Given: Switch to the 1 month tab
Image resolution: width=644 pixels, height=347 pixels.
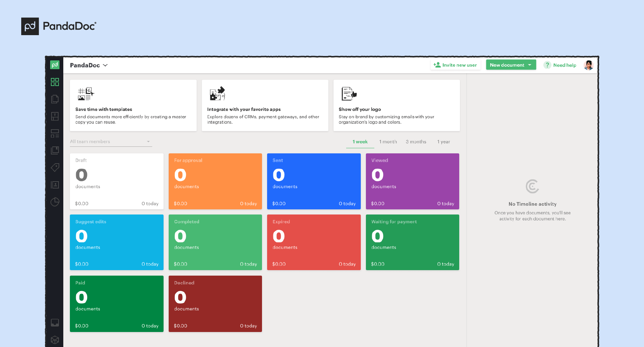Looking at the screenshot, I should point(388,142).
